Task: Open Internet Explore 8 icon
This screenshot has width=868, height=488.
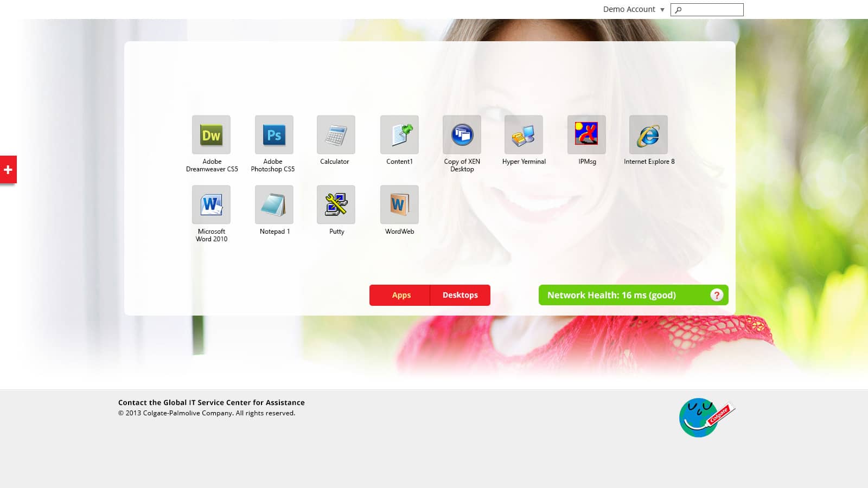Action: click(x=648, y=134)
